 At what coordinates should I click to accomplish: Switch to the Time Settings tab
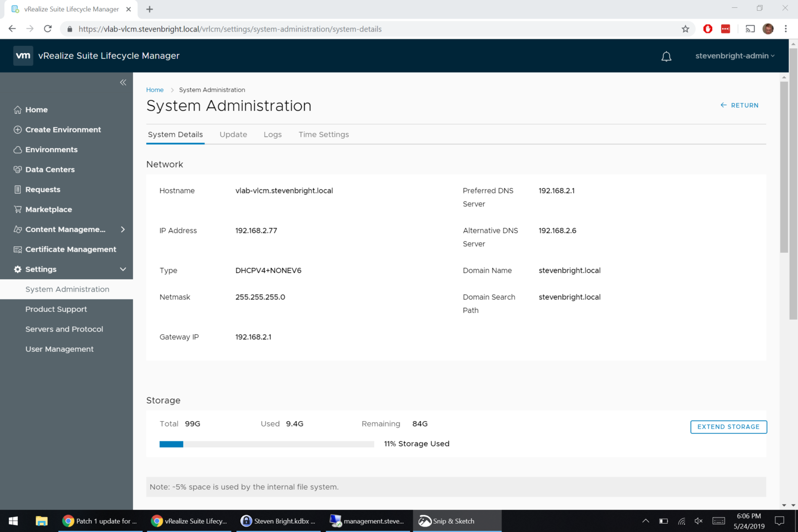coord(323,134)
